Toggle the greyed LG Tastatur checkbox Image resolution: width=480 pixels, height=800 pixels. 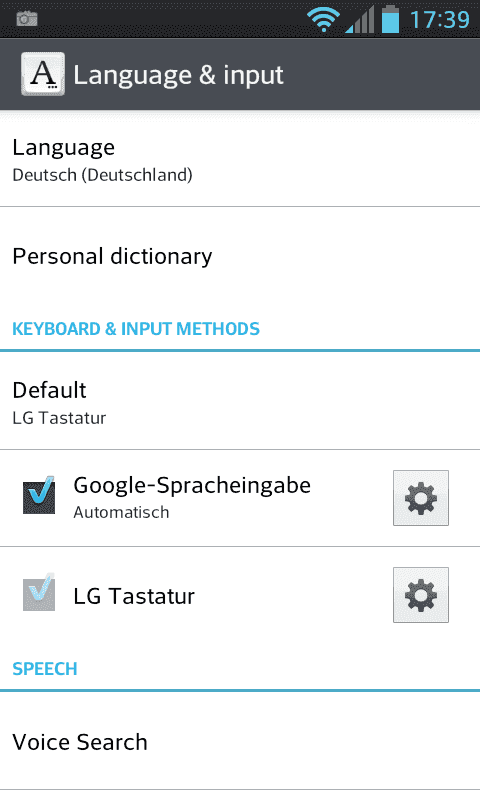[x=39, y=592]
